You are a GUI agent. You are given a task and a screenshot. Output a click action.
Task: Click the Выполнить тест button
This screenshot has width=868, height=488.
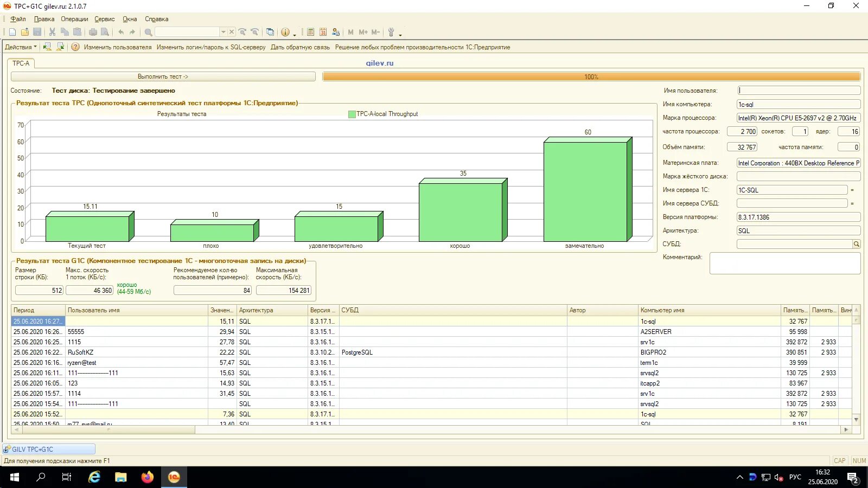click(163, 76)
